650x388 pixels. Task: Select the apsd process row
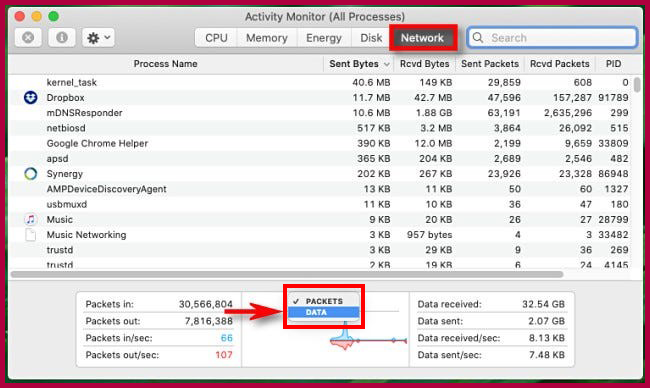coord(320,158)
